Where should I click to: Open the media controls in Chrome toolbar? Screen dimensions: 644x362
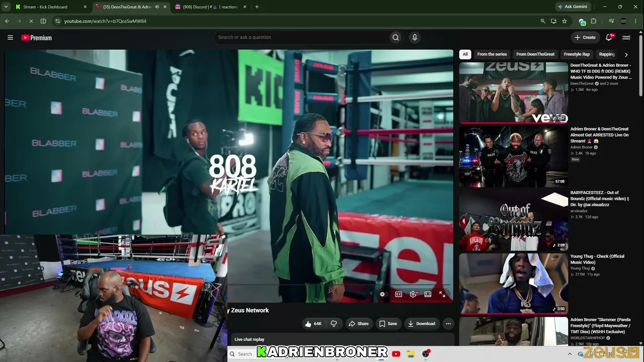[x=611, y=21]
